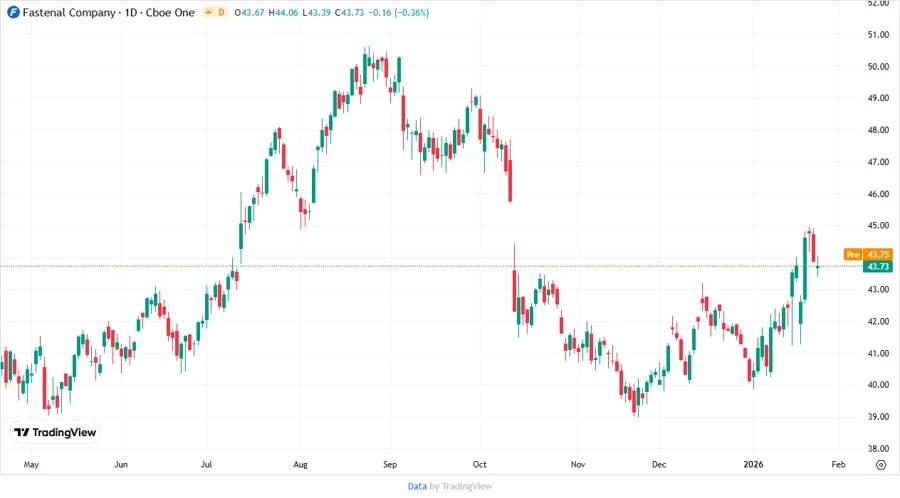Click the Dec label on time axis

(x=659, y=465)
